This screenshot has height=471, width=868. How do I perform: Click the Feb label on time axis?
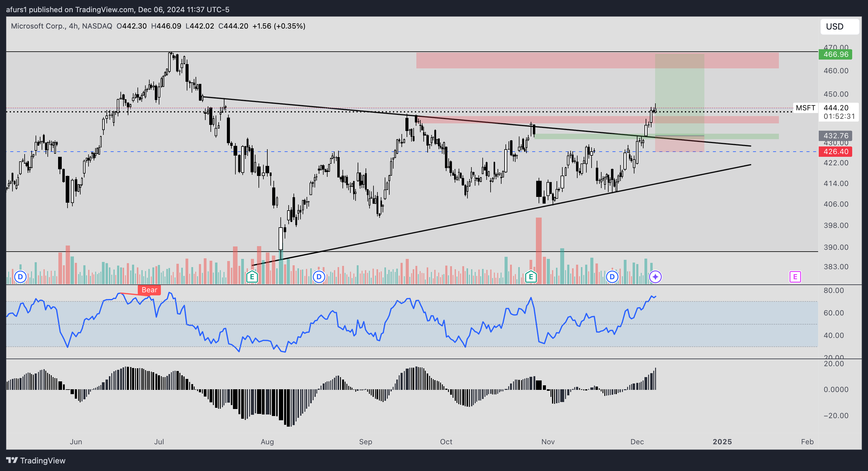coord(807,442)
